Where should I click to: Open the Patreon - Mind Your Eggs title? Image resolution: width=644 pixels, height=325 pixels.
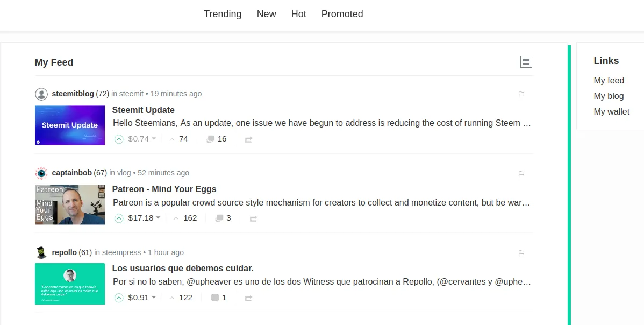point(164,189)
